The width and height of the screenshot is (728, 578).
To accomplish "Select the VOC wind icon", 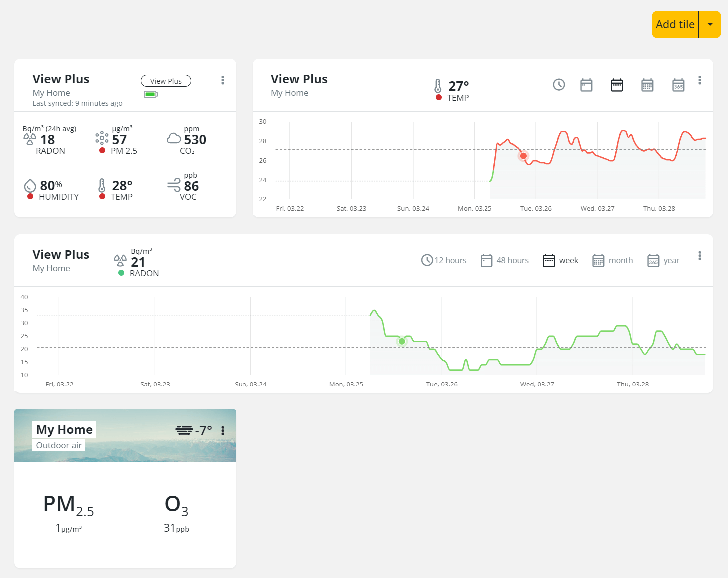I will pos(174,185).
